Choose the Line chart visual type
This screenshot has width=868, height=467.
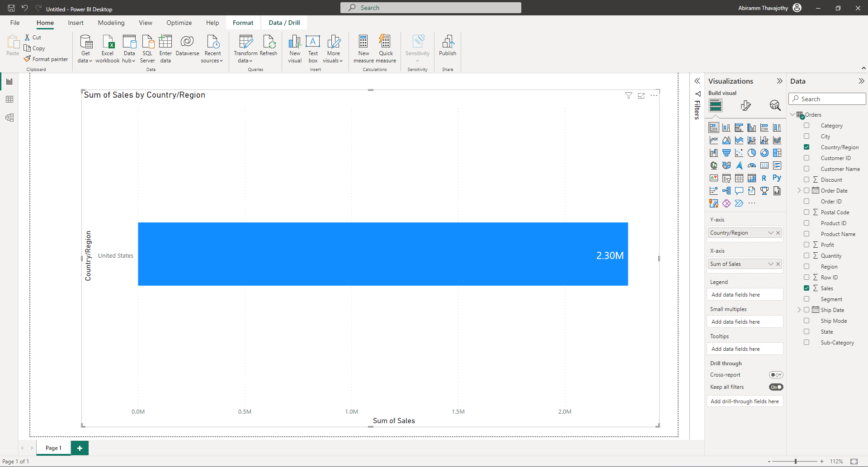click(x=714, y=140)
